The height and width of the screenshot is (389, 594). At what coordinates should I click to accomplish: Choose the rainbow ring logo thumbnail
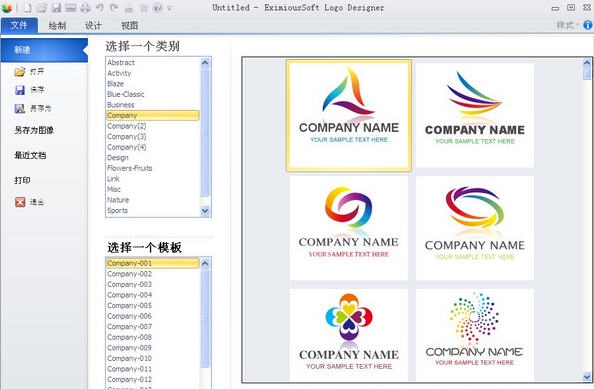[349, 228]
